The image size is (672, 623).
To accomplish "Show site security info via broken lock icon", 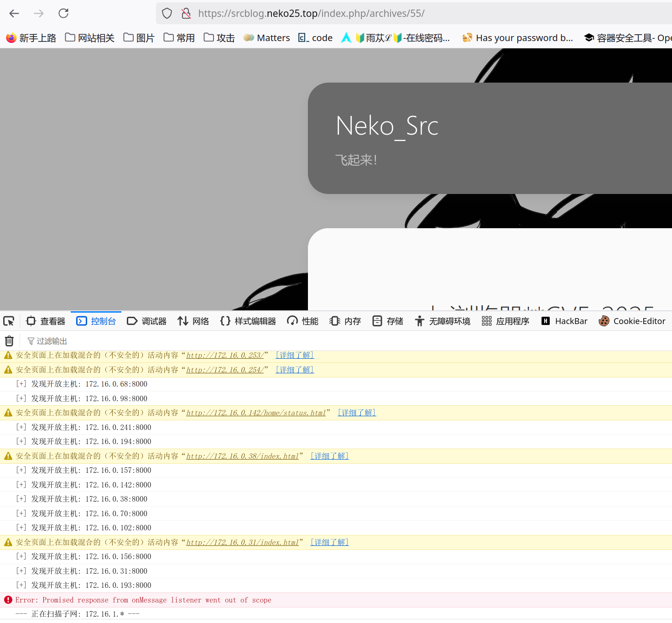I will (186, 13).
